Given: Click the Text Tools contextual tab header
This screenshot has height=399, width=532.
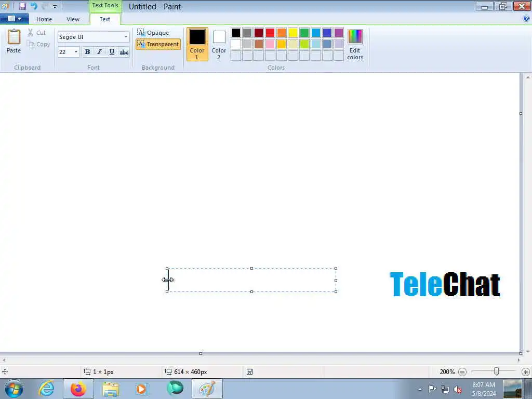Looking at the screenshot, I should click(x=105, y=5).
